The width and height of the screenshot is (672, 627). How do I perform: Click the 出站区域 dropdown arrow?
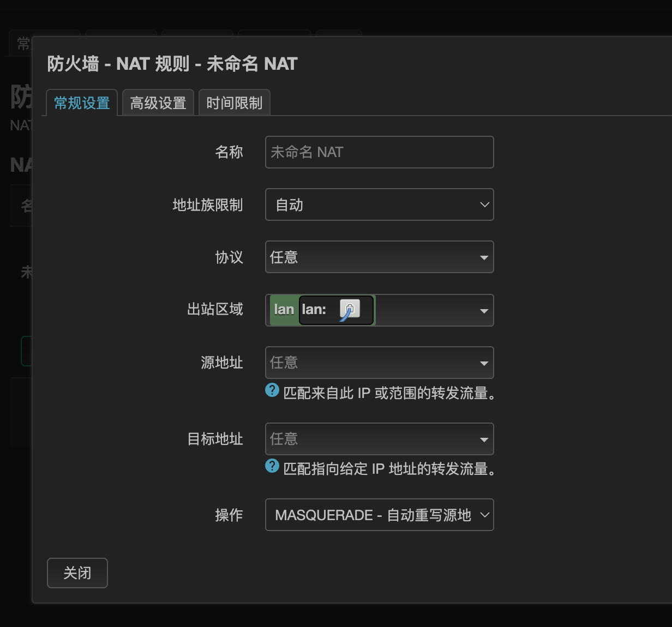click(x=484, y=311)
